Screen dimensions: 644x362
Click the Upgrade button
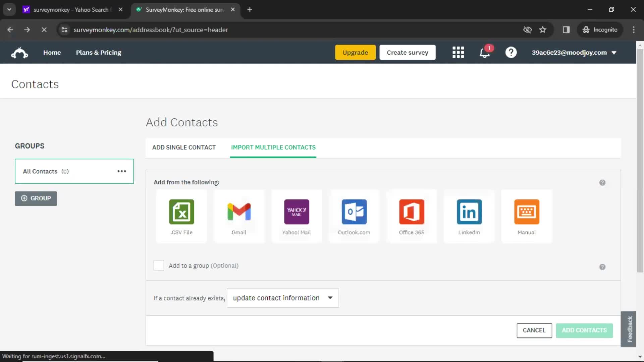[355, 53]
